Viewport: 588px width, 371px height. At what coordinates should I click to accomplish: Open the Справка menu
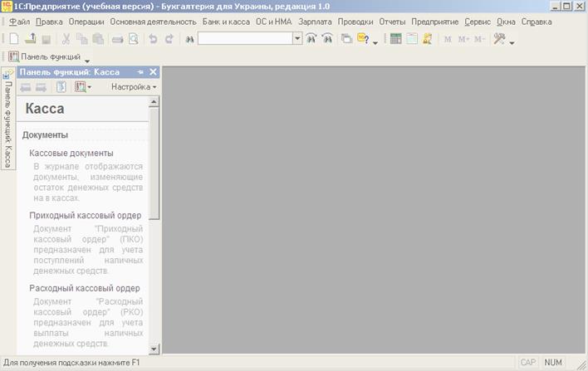click(x=537, y=22)
